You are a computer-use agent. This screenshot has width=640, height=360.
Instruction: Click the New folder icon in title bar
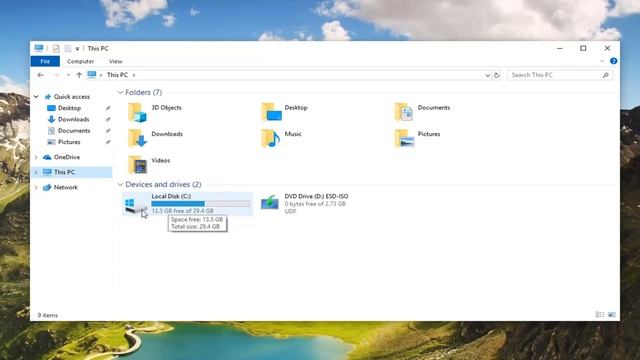click(68, 49)
